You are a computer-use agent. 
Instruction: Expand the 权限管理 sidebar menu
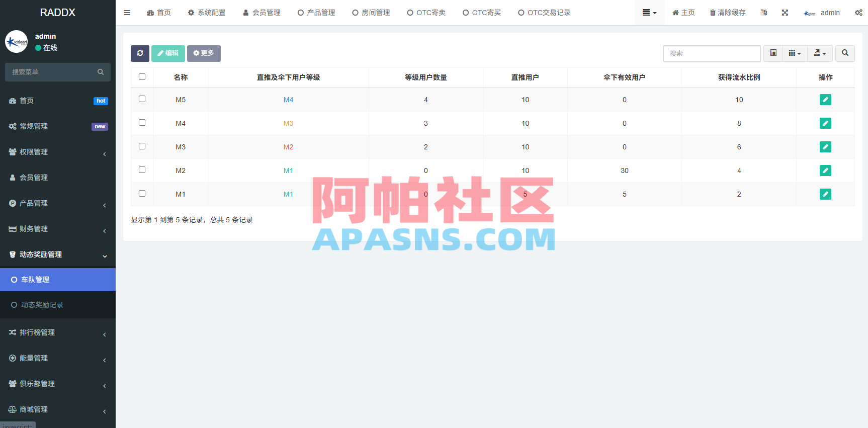(x=58, y=152)
